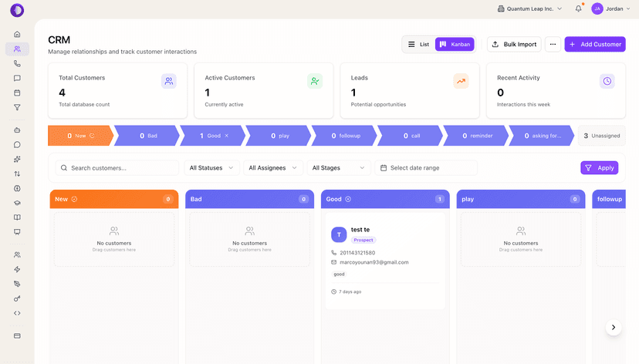Select the CRM customers sidebar icon
Viewport: 639px width, 364px height.
(17, 49)
